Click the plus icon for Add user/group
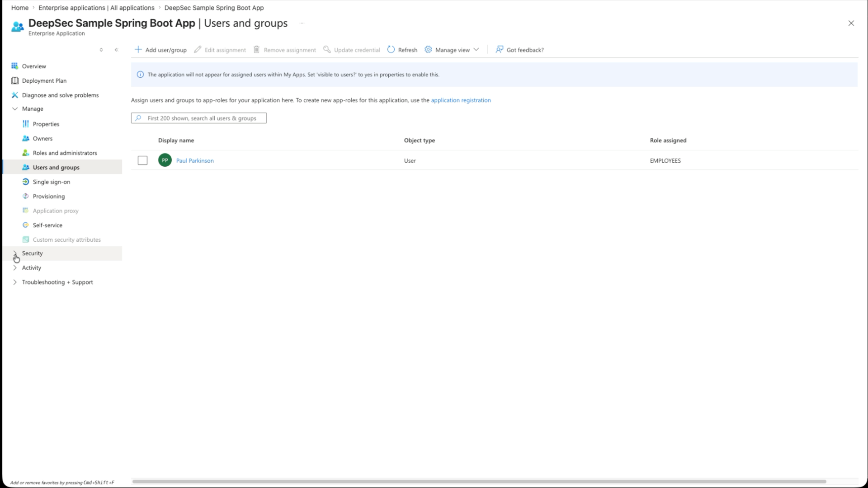868x488 pixels. click(x=138, y=49)
